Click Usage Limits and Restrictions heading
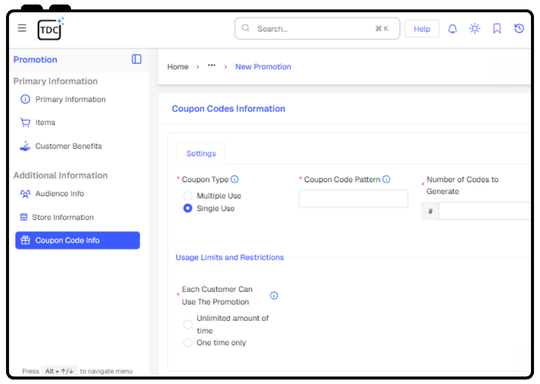The image size is (540, 384). coord(230,257)
